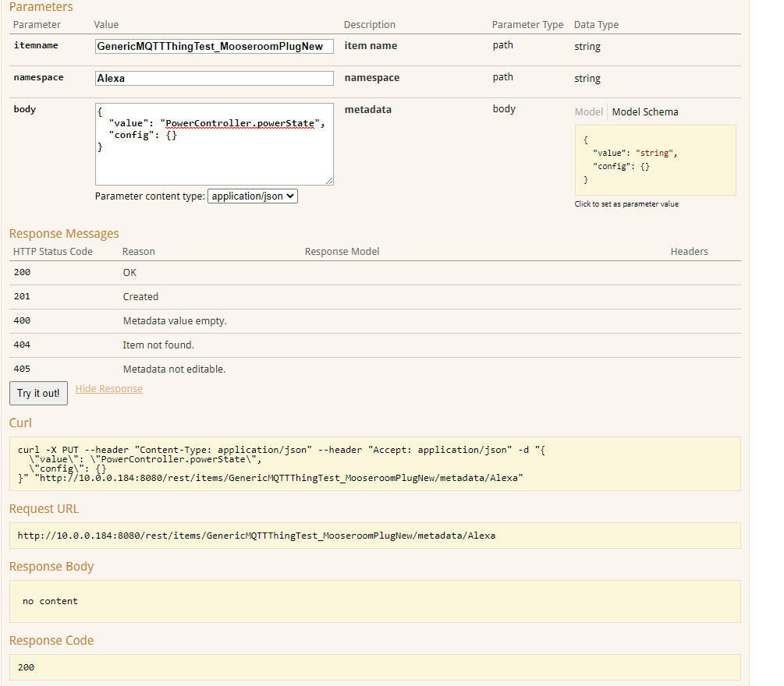Grab the body textarea resize handle
The height and width of the screenshot is (686, 784).
(329, 181)
